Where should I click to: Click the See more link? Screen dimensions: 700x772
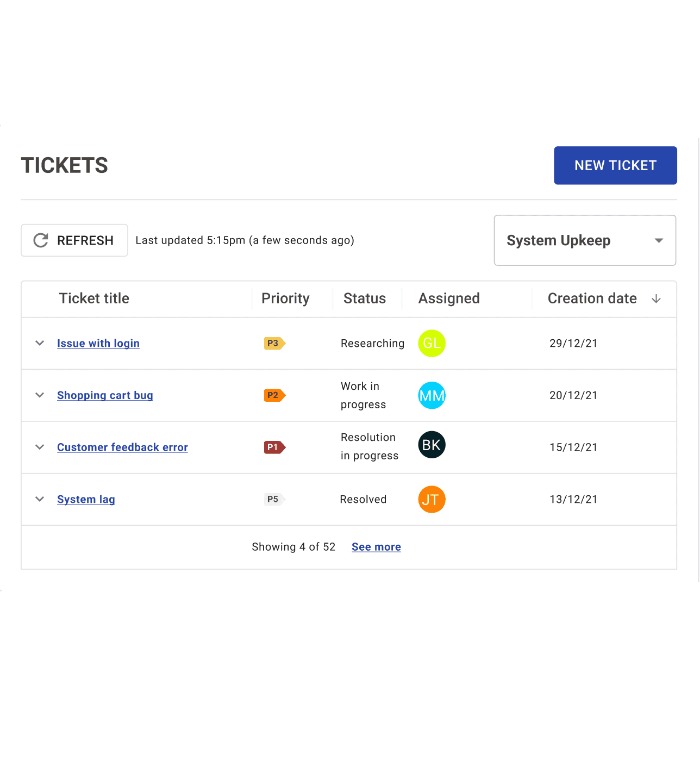tap(376, 547)
